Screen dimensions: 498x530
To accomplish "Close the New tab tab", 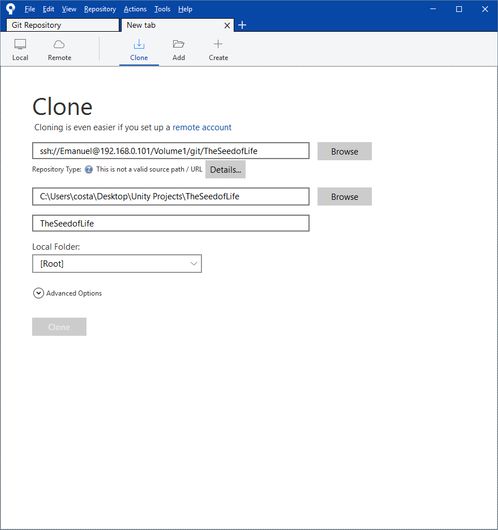I will [227, 25].
